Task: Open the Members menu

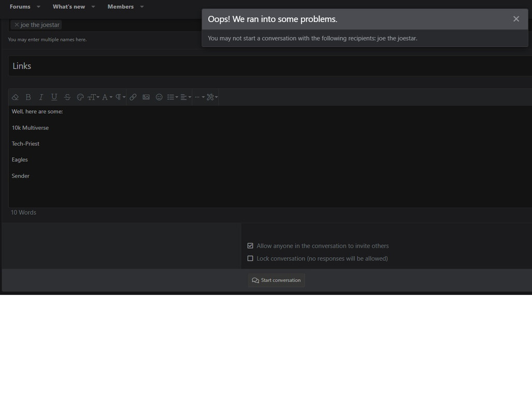Action: tap(121, 6)
